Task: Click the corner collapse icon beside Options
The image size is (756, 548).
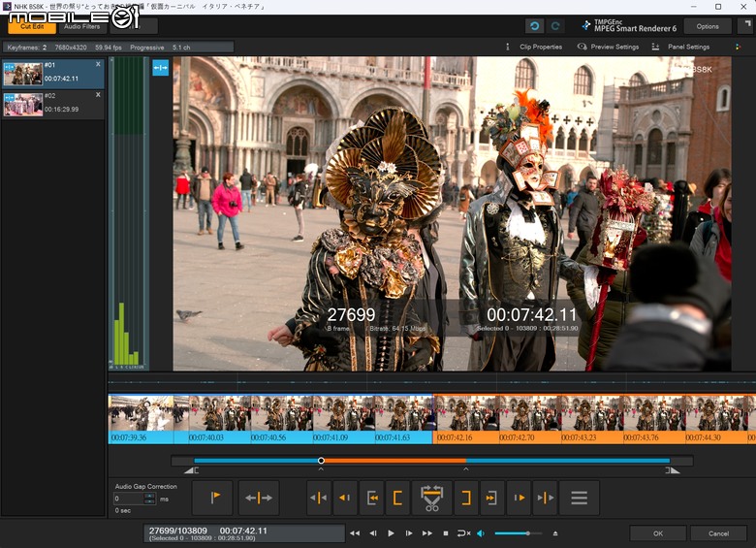Action: (x=747, y=26)
